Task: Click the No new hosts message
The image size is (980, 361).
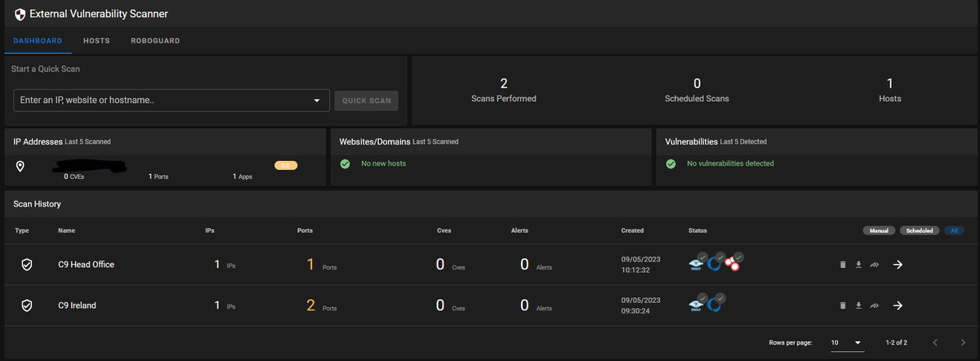Action: click(x=384, y=163)
